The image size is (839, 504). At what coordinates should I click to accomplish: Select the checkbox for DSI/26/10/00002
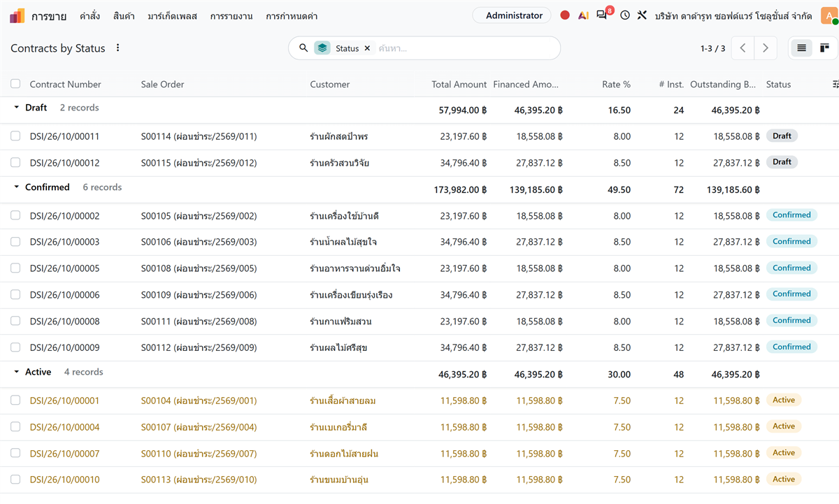pyautogui.click(x=15, y=216)
